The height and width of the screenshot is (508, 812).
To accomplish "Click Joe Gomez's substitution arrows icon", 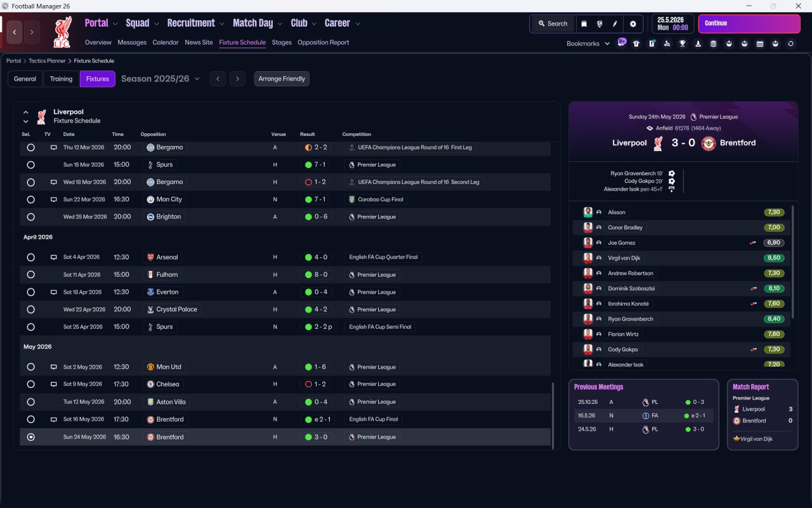I will tap(753, 243).
